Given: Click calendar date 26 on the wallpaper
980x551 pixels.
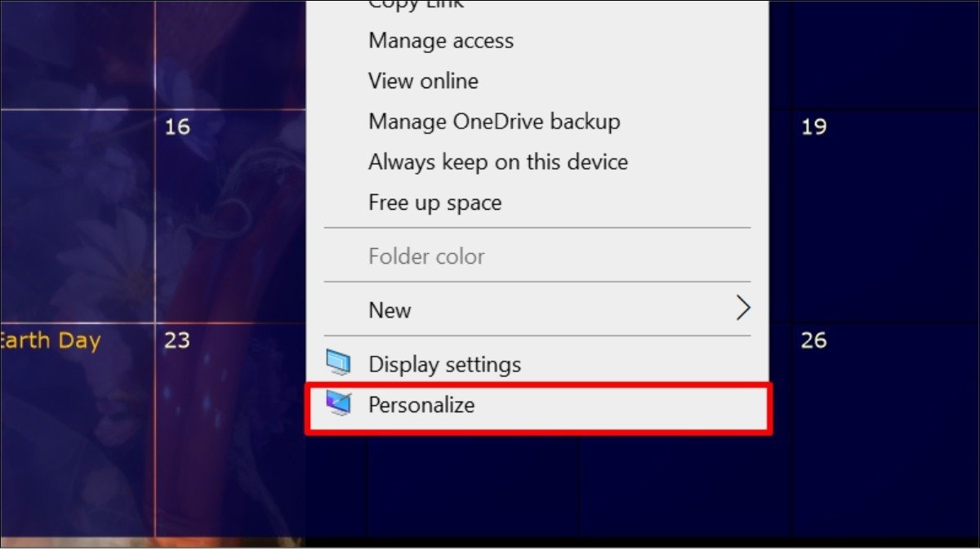Looking at the screenshot, I should tap(813, 340).
